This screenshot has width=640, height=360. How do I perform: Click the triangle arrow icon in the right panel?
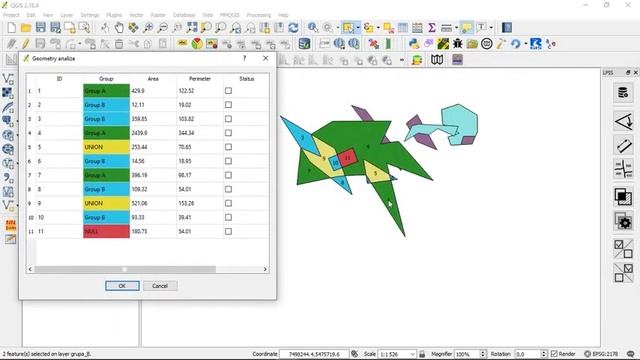coord(623,121)
